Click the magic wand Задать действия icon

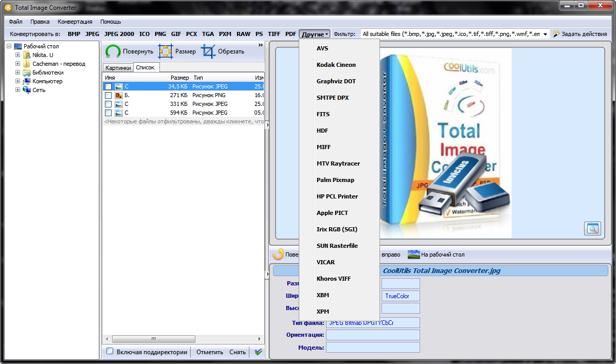(556, 34)
